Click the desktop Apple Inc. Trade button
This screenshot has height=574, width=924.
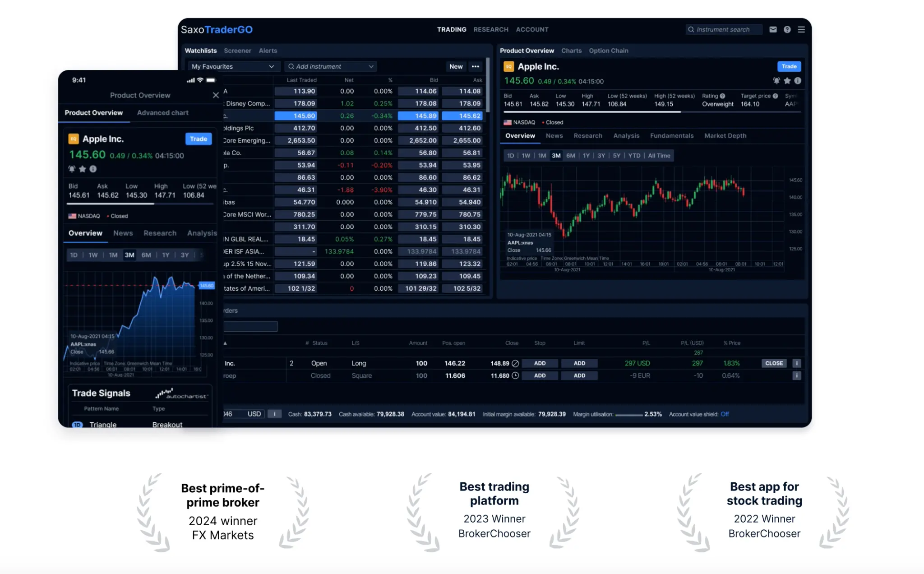(789, 66)
